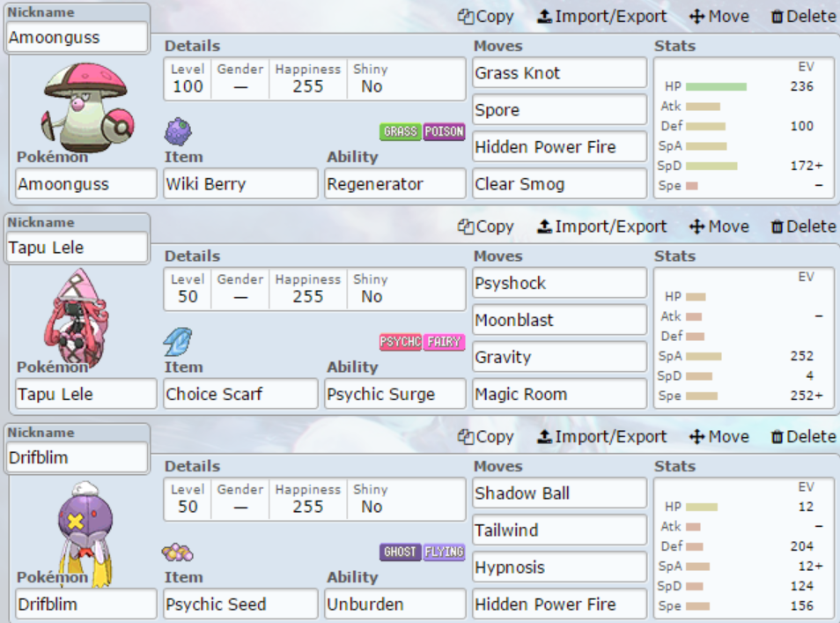Click the Psychic type badge on Tapu Lele
Screen dimensions: 840x623
coord(400,342)
